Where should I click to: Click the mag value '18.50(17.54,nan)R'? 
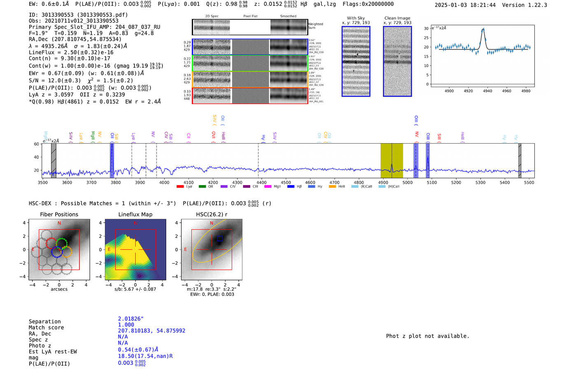(145, 356)
